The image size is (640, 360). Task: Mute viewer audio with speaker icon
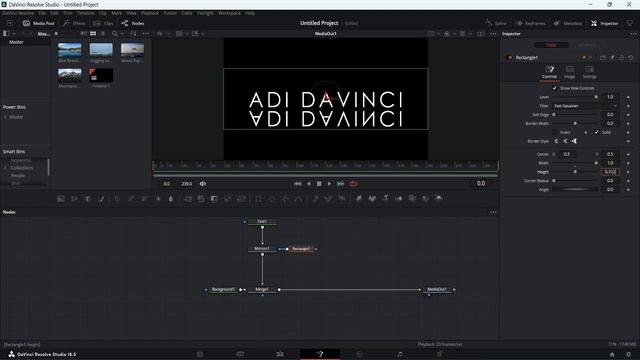pos(203,184)
